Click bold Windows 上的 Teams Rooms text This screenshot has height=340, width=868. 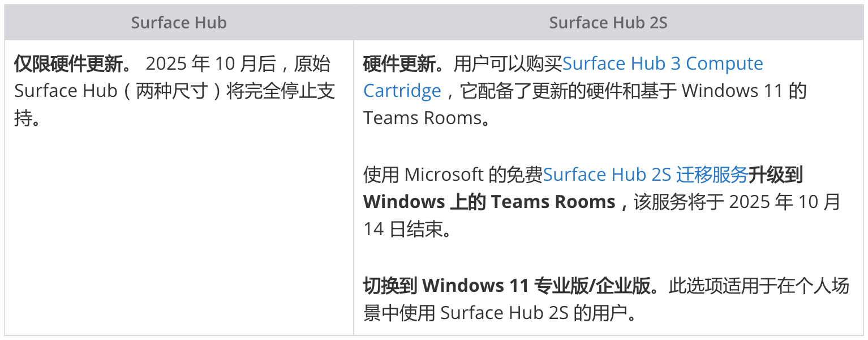[489, 202]
